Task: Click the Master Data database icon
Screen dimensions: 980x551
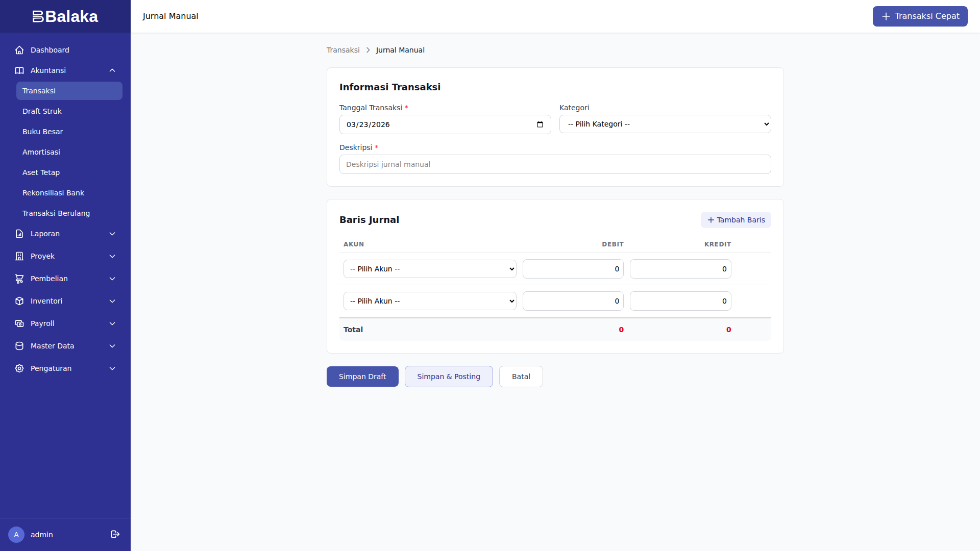Action: (19, 346)
